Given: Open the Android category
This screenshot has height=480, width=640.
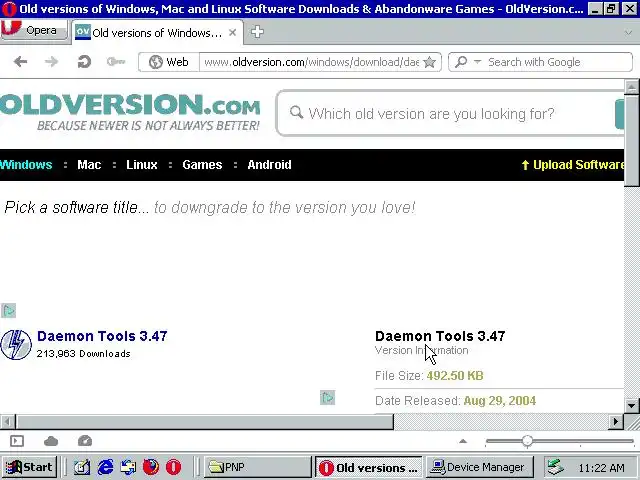Looking at the screenshot, I should [x=269, y=165].
